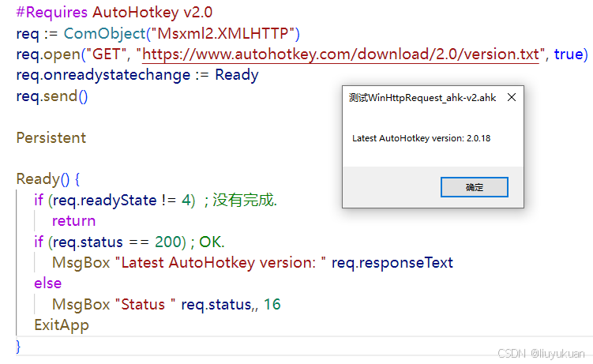Click the Ready() { function definition

point(48,179)
